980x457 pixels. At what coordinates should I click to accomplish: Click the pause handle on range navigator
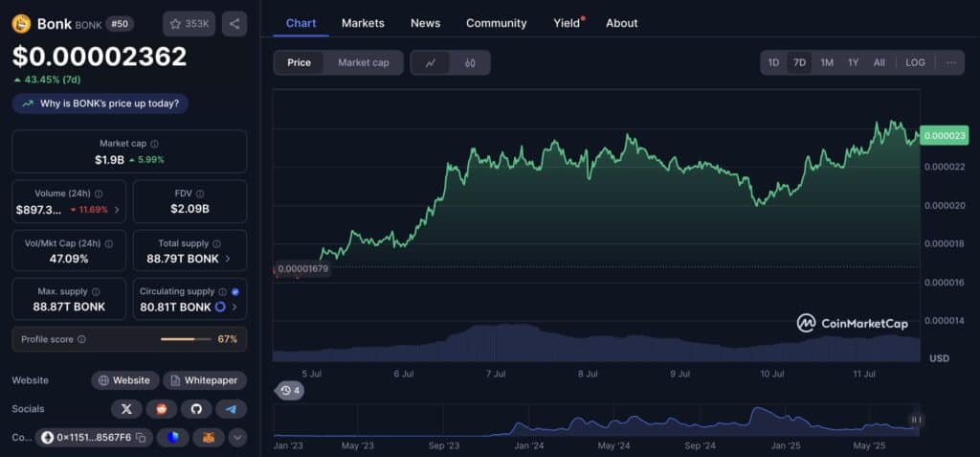(x=916, y=420)
